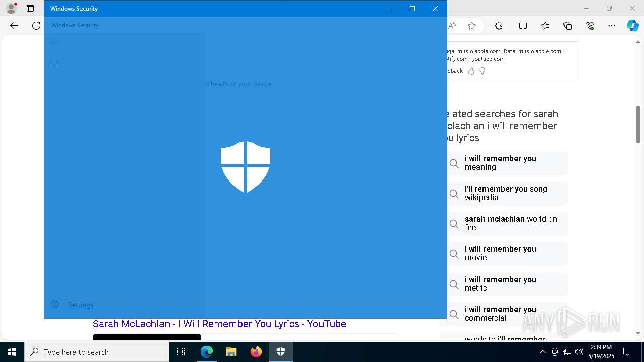This screenshot has height=362, width=644.
Task: Minimize the Windows Security window
Action: 389,9
